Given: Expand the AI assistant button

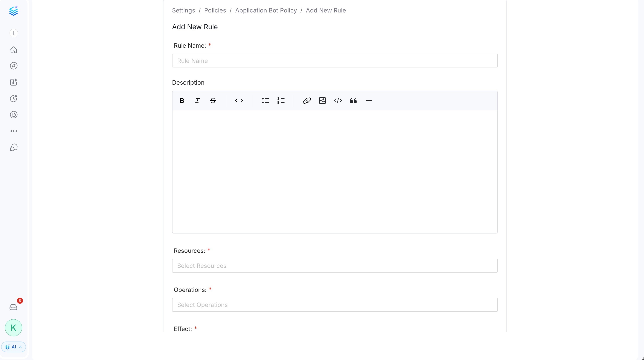Looking at the screenshot, I should point(14,347).
